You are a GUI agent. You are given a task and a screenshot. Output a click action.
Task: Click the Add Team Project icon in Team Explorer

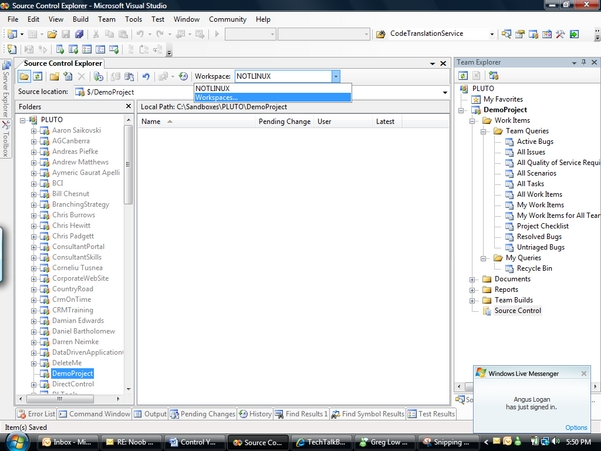coord(494,75)
